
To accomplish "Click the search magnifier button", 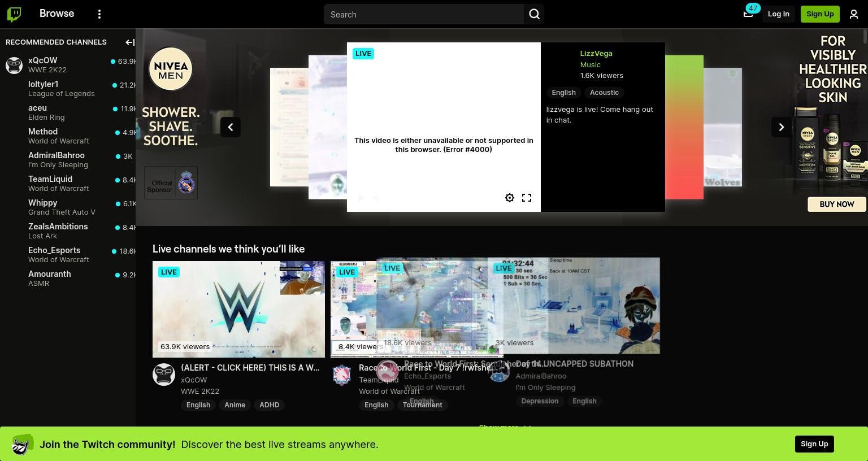I will coord(534,14).
